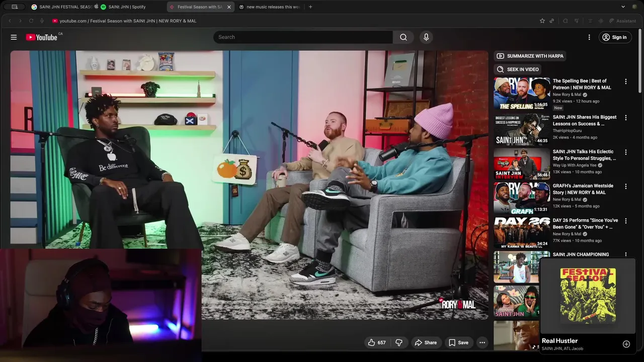Click the Share button
This screenshot has height=362, width=644.
pos(426,342)
